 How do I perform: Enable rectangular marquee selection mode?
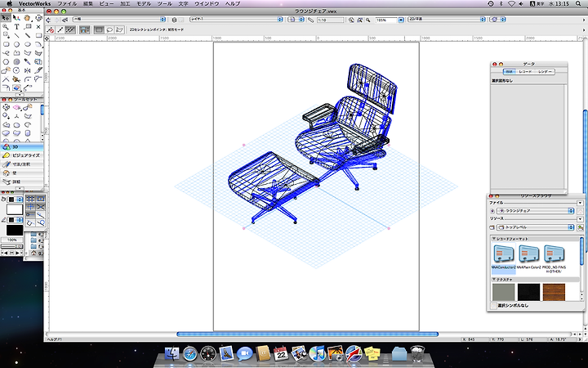tap(99, 29)
